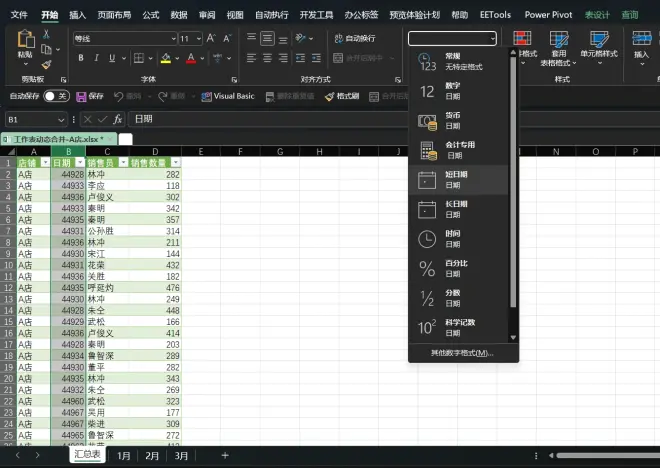
Task: Click the formula bar confirm checkmark
Action: [x=102, y=120]
